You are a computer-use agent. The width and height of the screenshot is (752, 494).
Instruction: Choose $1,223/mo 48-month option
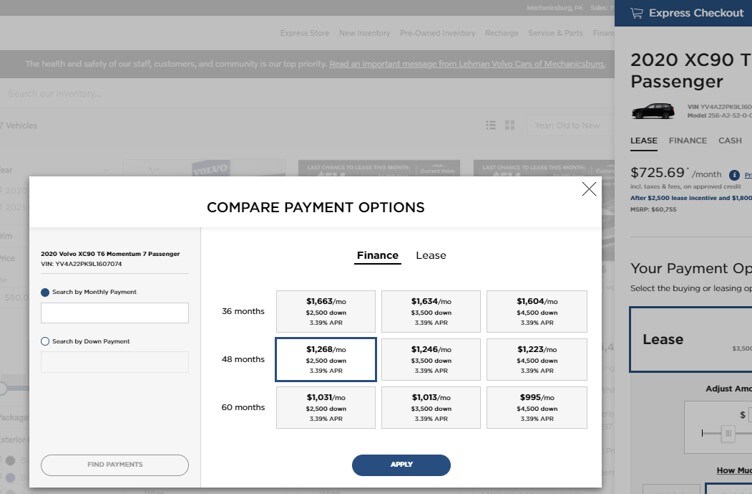pos(537,359)
